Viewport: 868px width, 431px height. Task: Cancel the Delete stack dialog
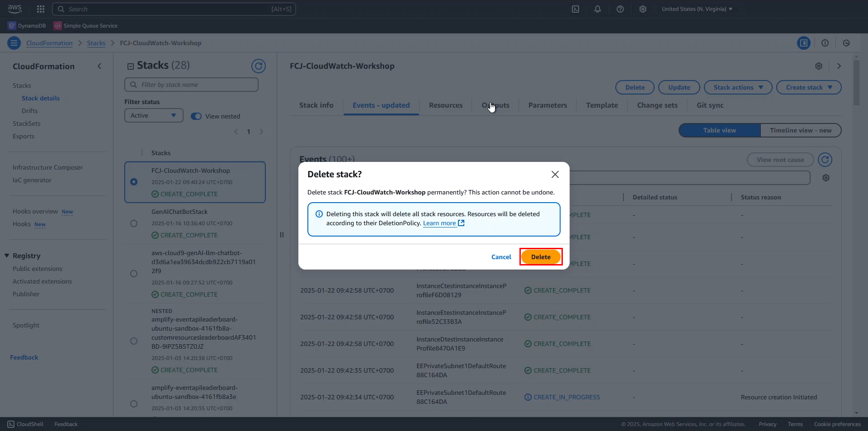[501, 257]
